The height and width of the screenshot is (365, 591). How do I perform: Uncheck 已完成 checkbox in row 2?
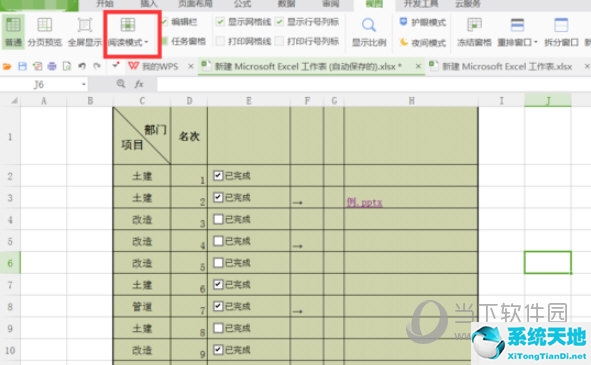(x=218, y=175)
